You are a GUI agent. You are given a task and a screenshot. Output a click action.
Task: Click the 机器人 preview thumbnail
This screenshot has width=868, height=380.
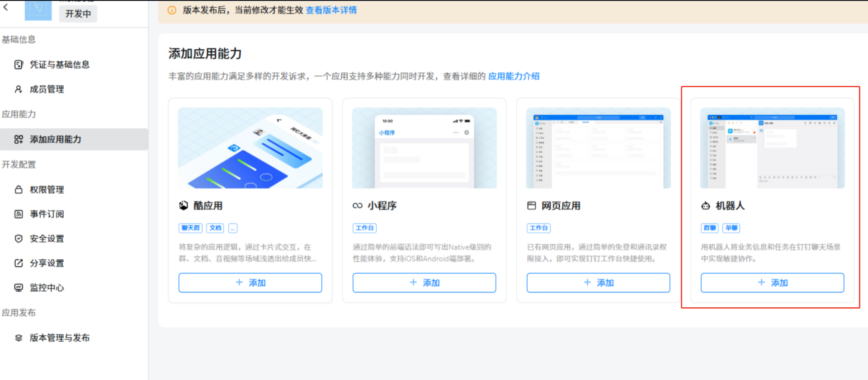pos(772,148)
